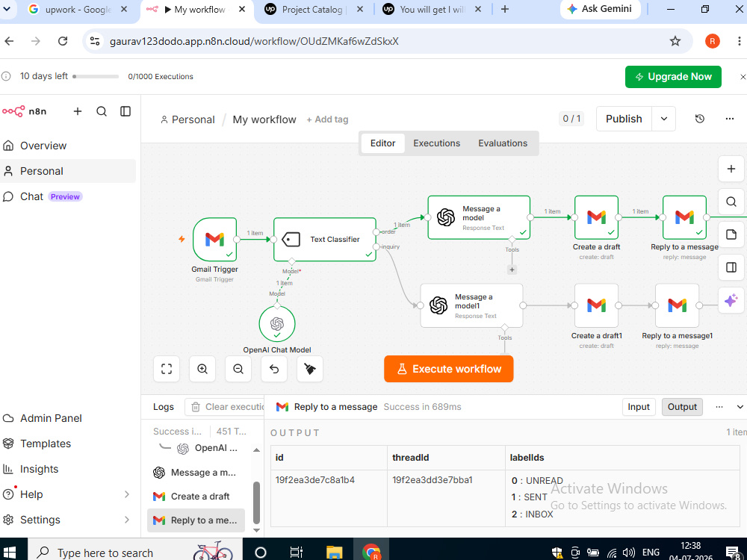Expand the Help submenu
Screen dimensions: 747x560
tap(127, 494)
